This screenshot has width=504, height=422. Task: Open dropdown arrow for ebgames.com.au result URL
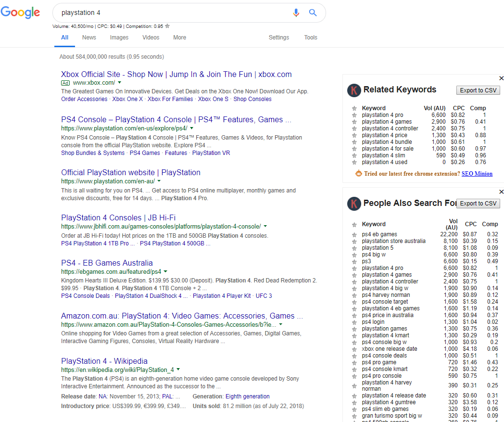tap(165, 271)
